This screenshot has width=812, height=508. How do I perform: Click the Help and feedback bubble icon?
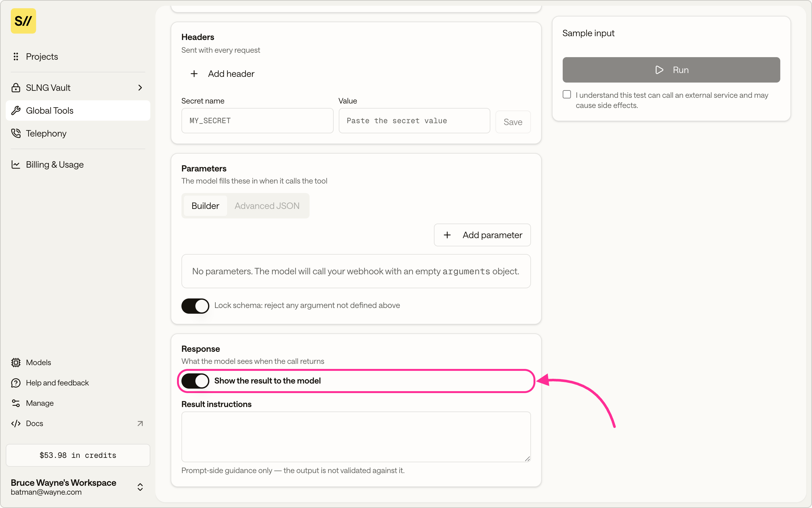click(x=16, y=383)
